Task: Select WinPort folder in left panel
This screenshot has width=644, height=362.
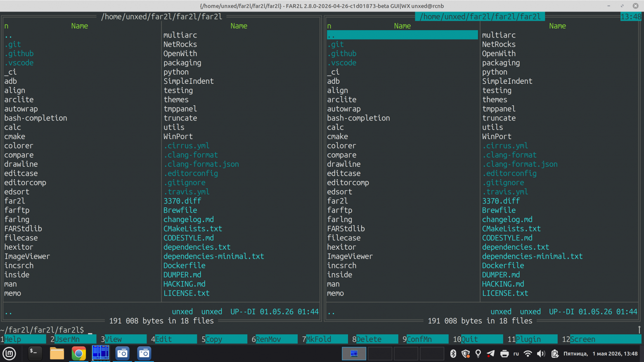Action: (x=178, y=137)
